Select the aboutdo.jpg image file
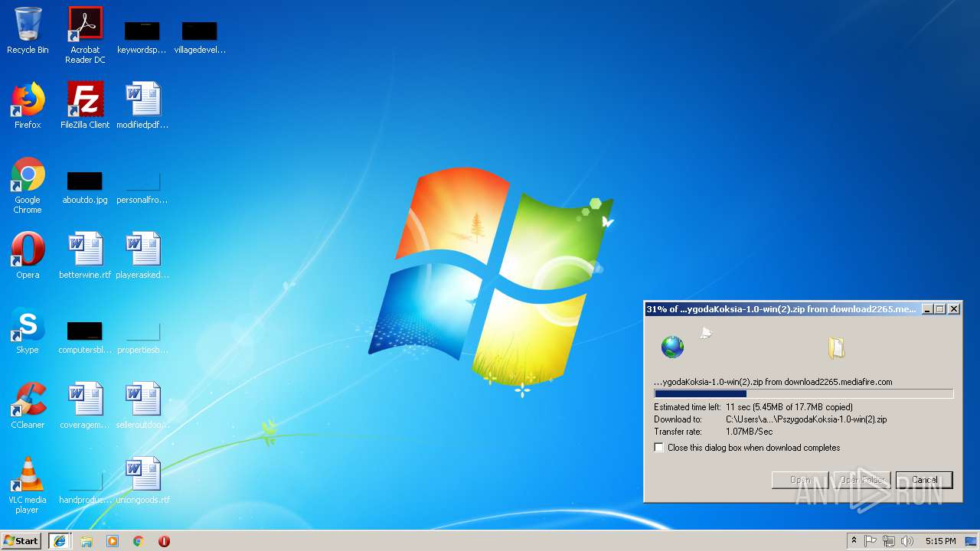The height and width of the screenshot is (551, 980). point(85,187)
